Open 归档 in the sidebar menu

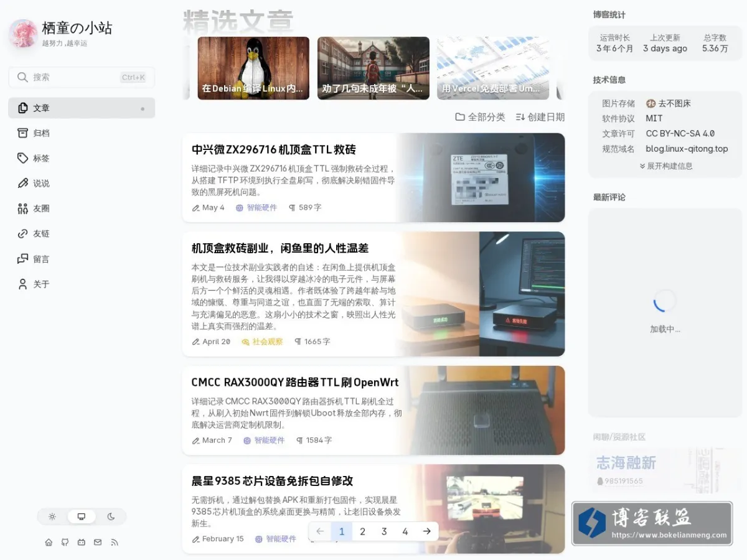(x=82, y=133)
